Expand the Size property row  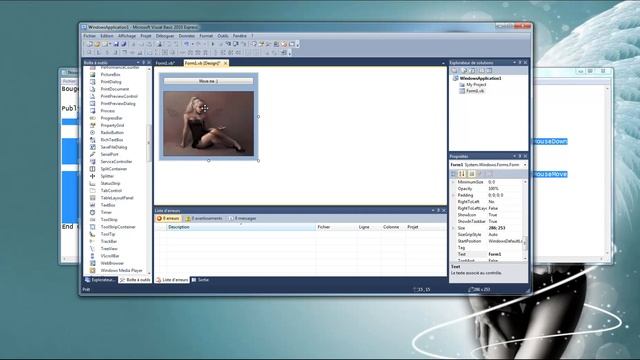pos(453,228)
